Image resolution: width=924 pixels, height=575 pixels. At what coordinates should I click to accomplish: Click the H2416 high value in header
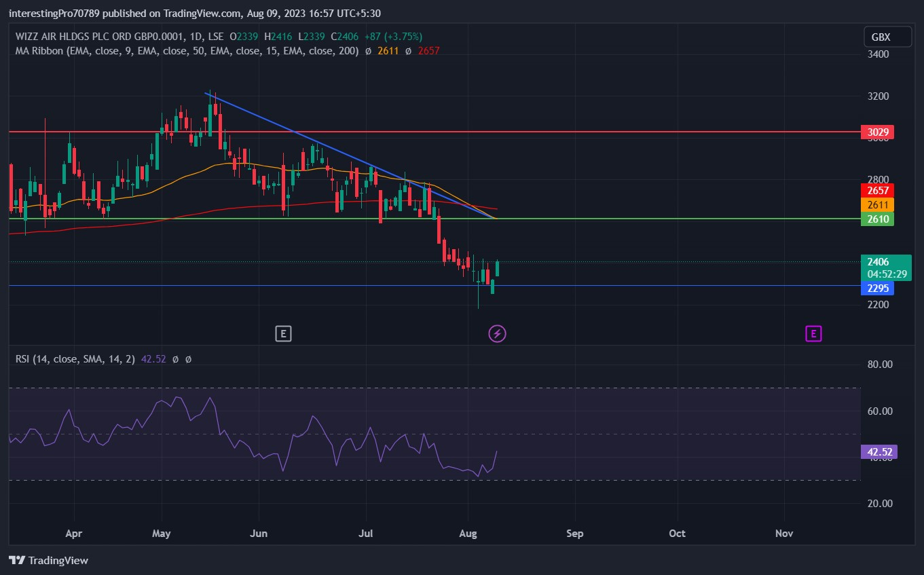point(278,37)
